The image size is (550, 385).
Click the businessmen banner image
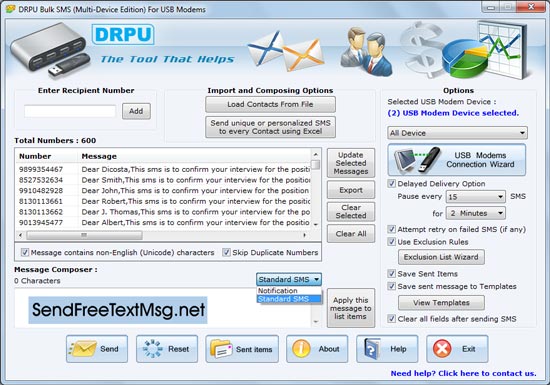pos(366,51)
